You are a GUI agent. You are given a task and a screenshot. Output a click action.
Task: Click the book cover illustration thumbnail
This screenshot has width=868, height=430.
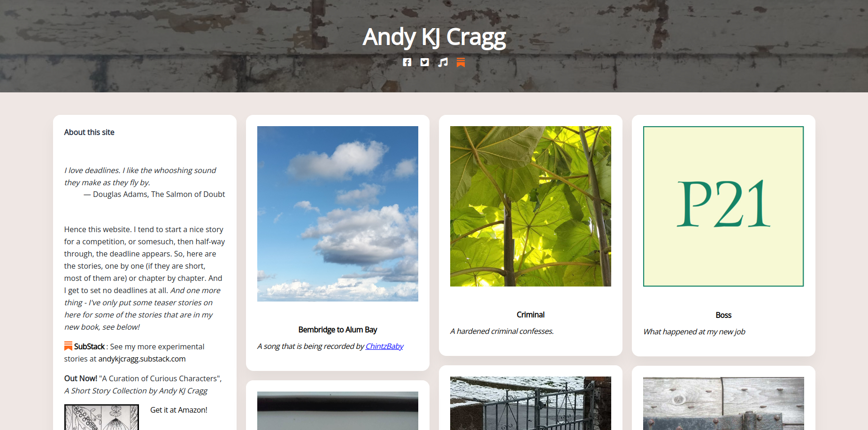point(101,417)
